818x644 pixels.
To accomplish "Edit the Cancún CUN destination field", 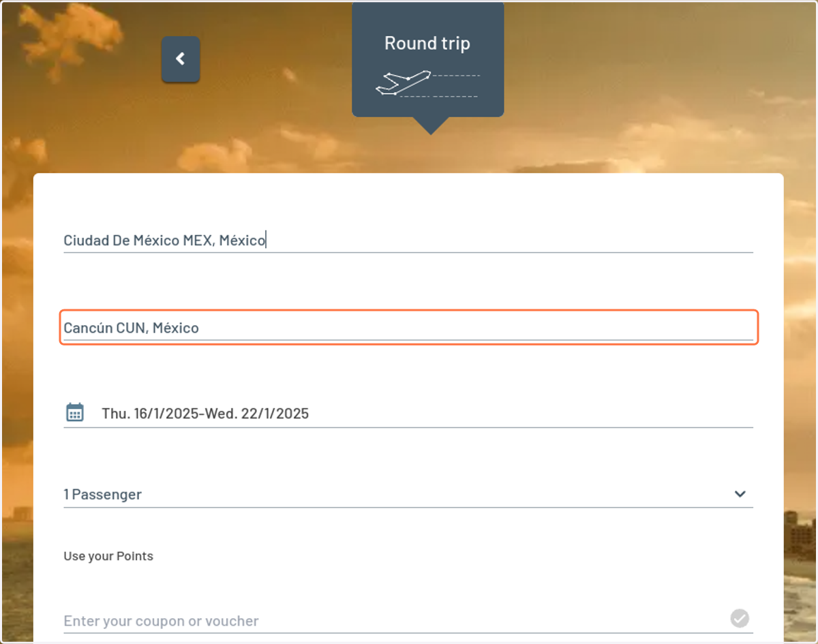I will [x=408, y=328].
